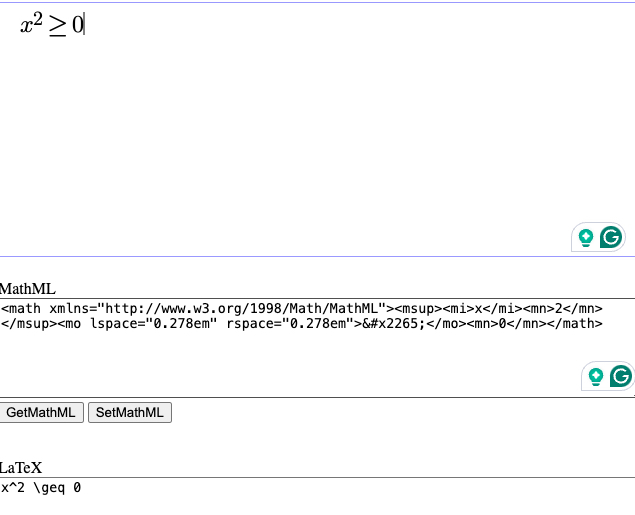Click the LaTeX label text
Screen dimensions: 635x515
pos(21,468)
